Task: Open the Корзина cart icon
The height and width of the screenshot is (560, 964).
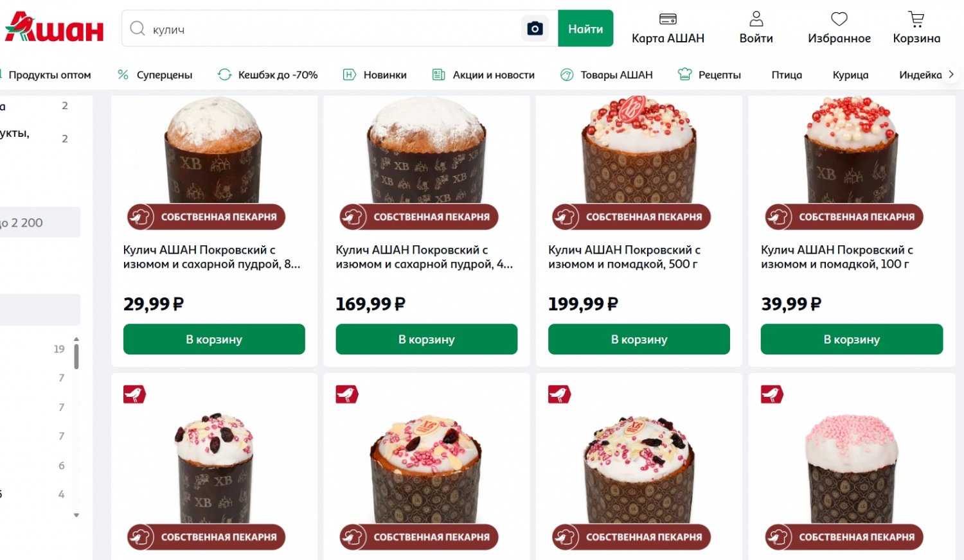Action: pyautogui.click(x=916, y=19)
